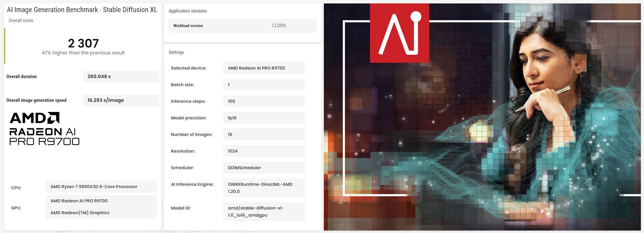Select the Scheduler value DDIMScheduler
Screen dimensions: 644x233
point(264,168)
